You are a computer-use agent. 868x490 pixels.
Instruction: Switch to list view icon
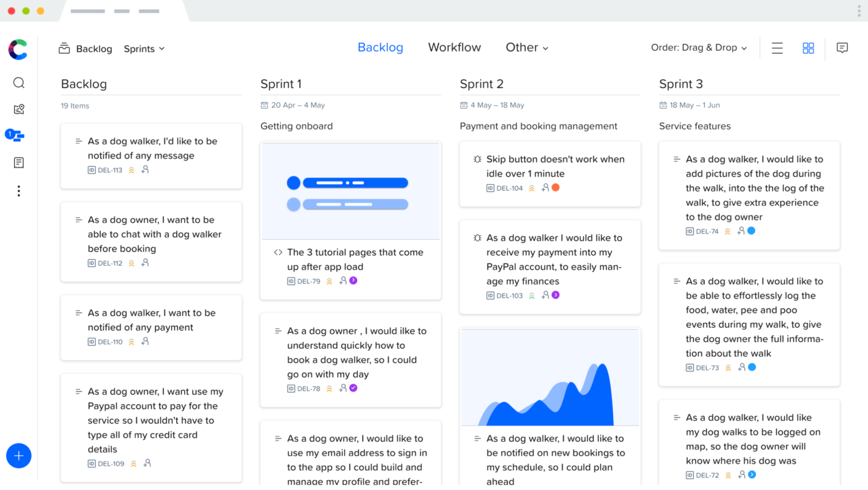777,48
